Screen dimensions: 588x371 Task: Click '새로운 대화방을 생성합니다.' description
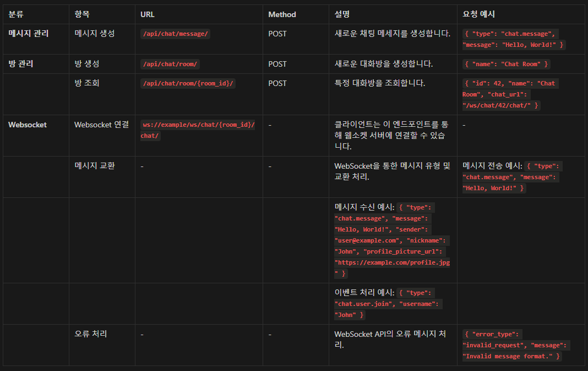click(x=384, y=64)
